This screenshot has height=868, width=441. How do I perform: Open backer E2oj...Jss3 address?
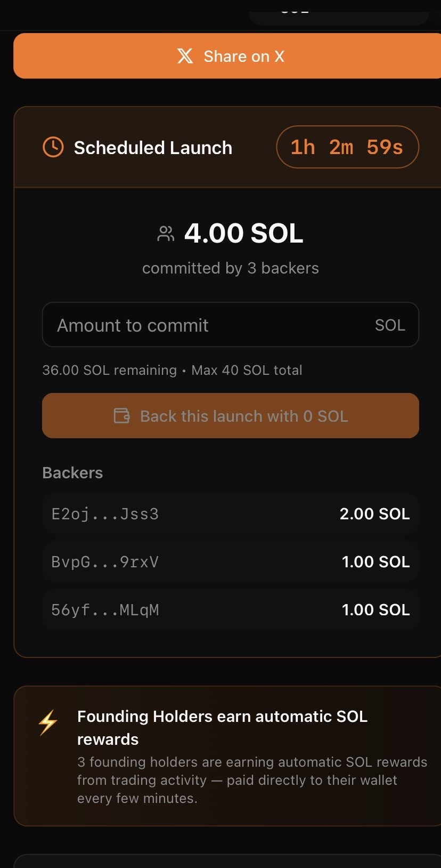[105, 514]
